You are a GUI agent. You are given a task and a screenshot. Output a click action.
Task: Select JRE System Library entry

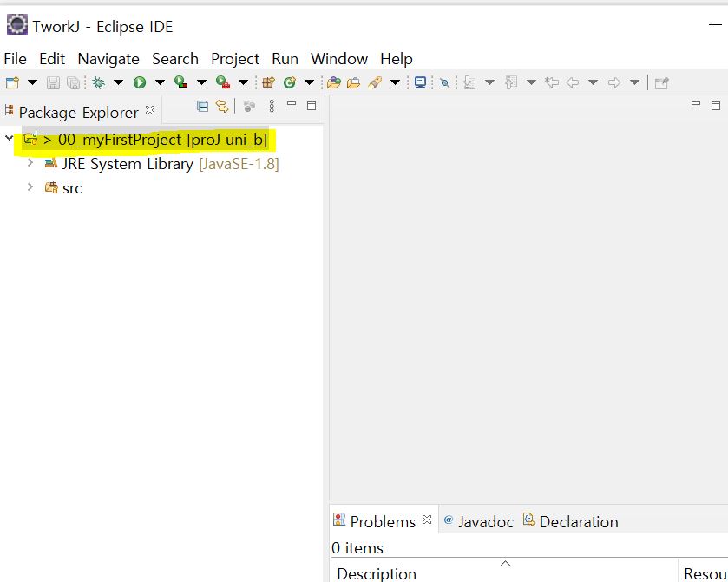coord(161,164)
